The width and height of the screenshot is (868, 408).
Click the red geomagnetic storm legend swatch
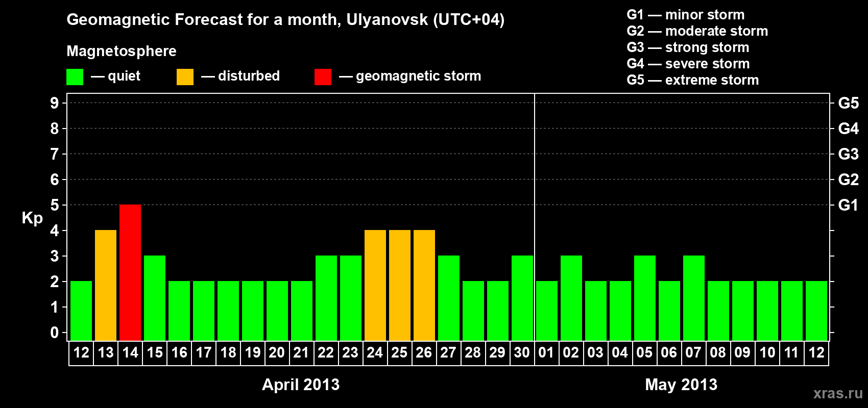click(323, 77)
